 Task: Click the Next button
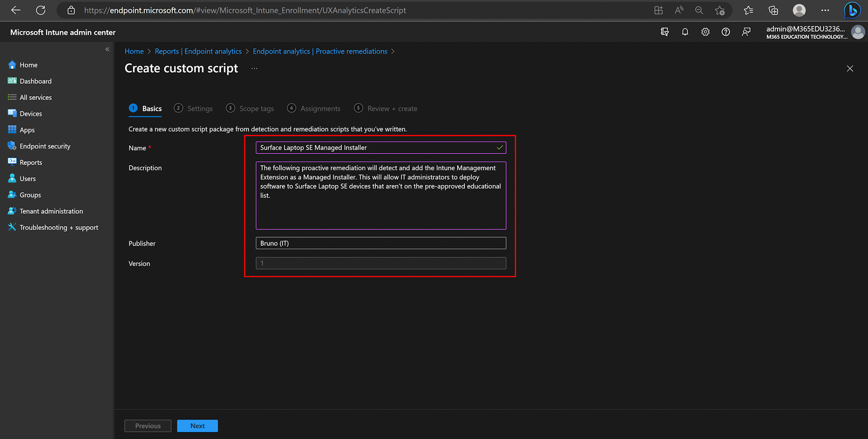click(198, 426)
